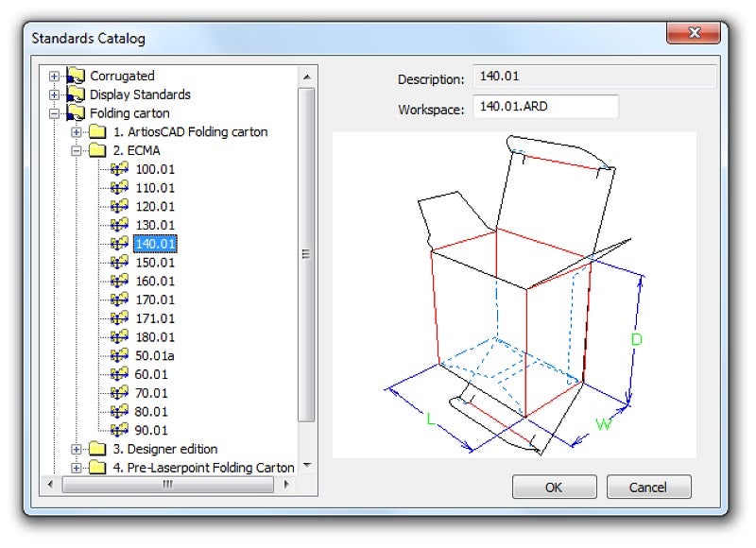Click the Corrugated folder icon
Viewport: 756px width, 548px height.
coord(76,76)
